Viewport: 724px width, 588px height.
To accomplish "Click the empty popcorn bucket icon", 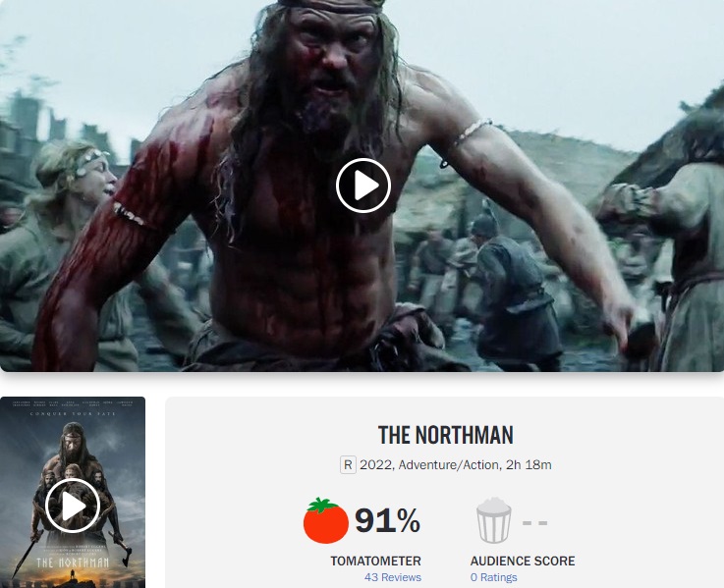I will click(x=493, y=520).
